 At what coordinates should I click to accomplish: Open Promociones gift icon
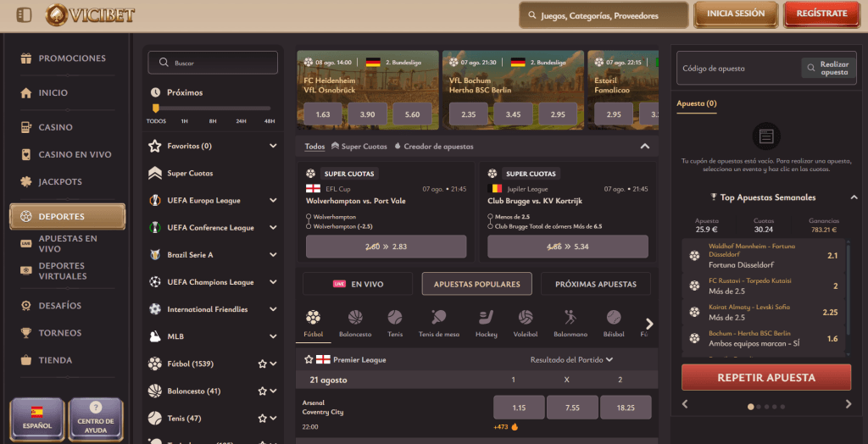tap(25, 58)
